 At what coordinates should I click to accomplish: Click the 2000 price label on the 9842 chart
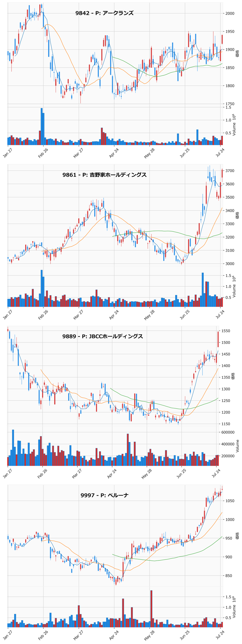(x=230, y=14)
